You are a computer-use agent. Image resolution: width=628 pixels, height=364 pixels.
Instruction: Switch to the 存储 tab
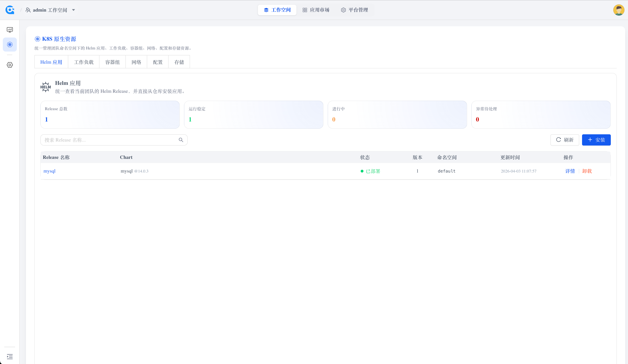coord(179,62)
